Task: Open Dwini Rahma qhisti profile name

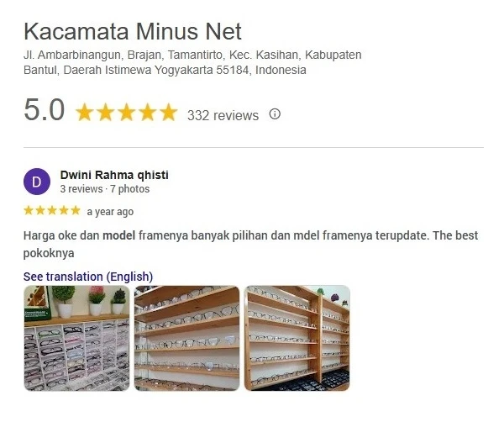Action: [x=114, y=175]
